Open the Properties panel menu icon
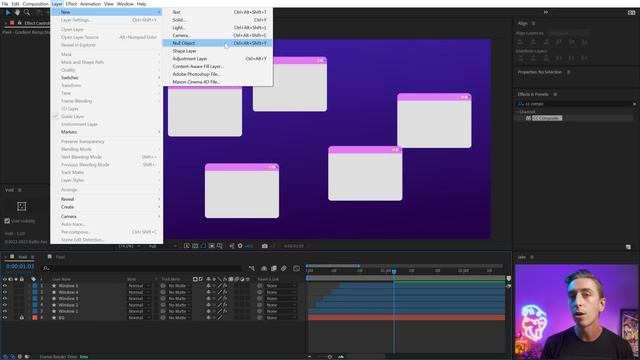 coord(568,72)
